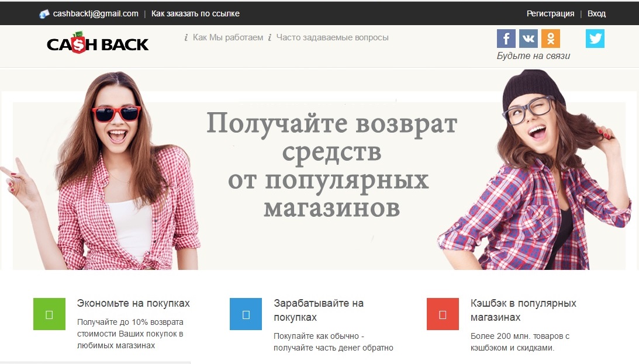Open Как Мы работаем menu item
639x364 pixels.
[x=227, y=37]
